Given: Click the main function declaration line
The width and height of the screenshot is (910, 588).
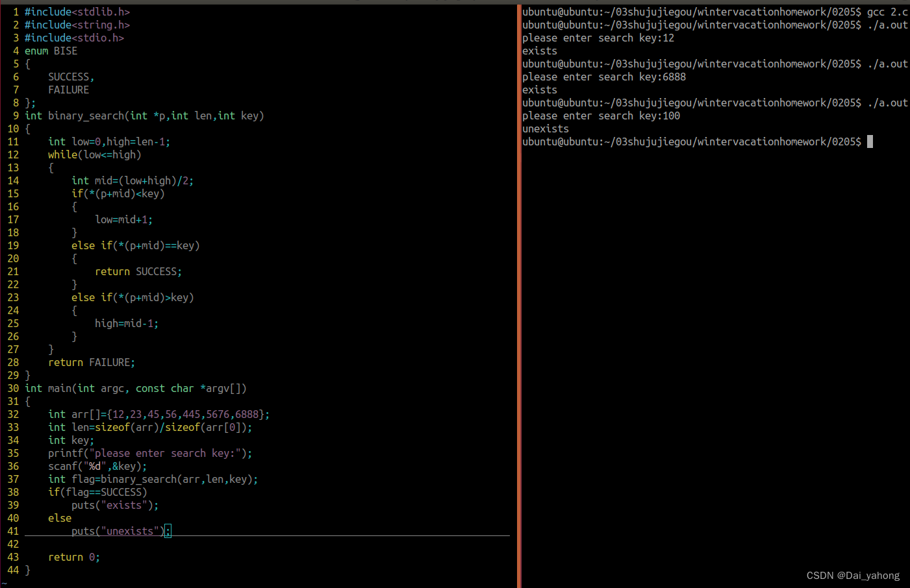Looking at the screenshot, I should [x=136, y=388].
